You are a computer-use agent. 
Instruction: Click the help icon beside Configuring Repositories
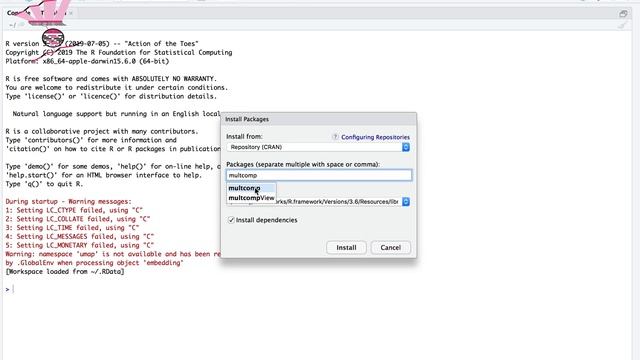point(335,137)
